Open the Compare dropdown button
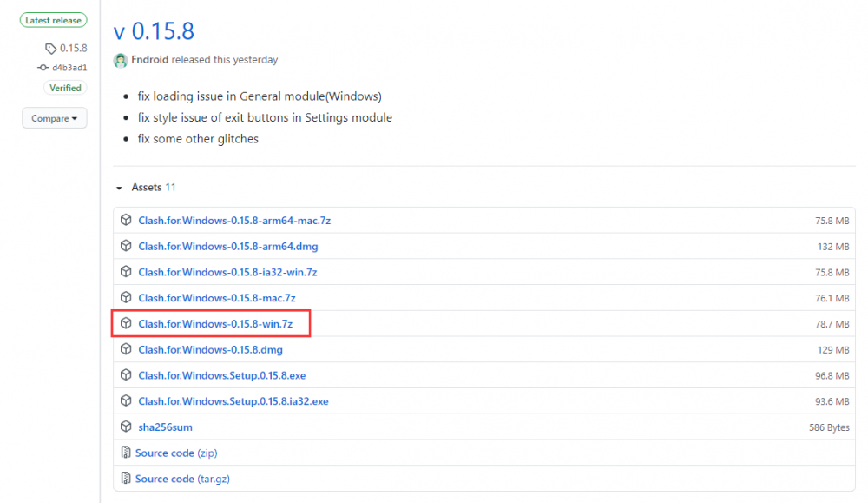The image size is (868, 503). click(x=54, y=118)
